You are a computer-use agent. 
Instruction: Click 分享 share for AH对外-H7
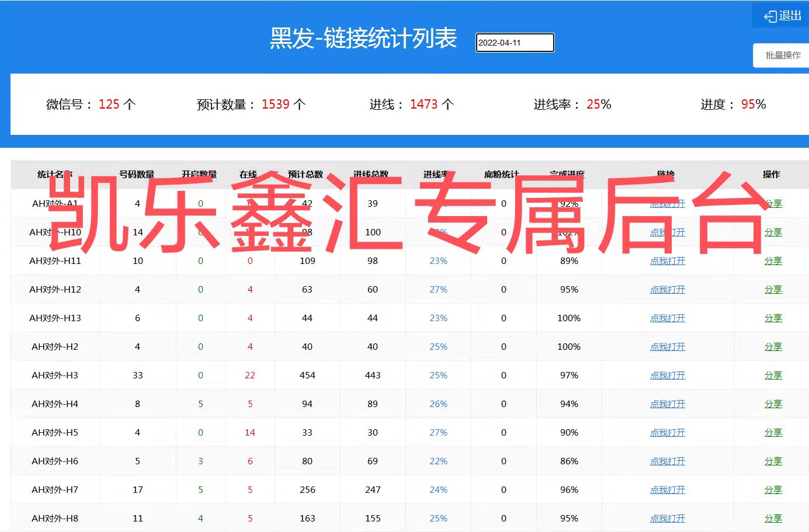[x=773, y=490]
